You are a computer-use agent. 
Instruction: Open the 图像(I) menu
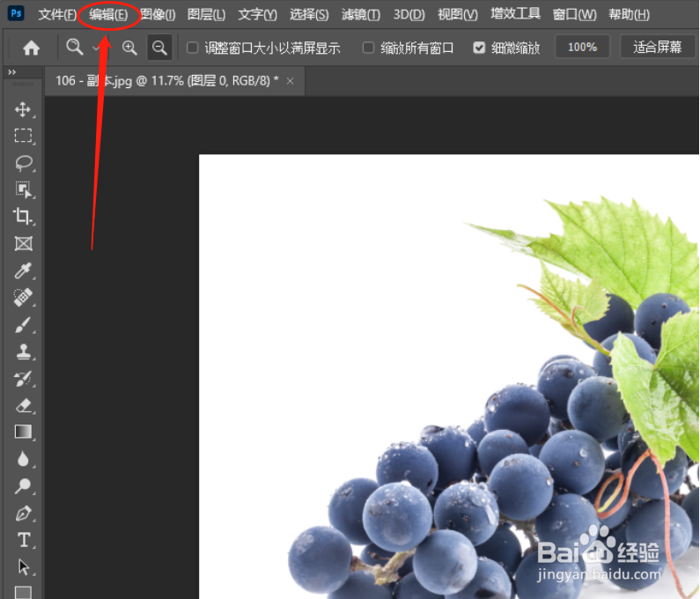(x=158, y=15)
